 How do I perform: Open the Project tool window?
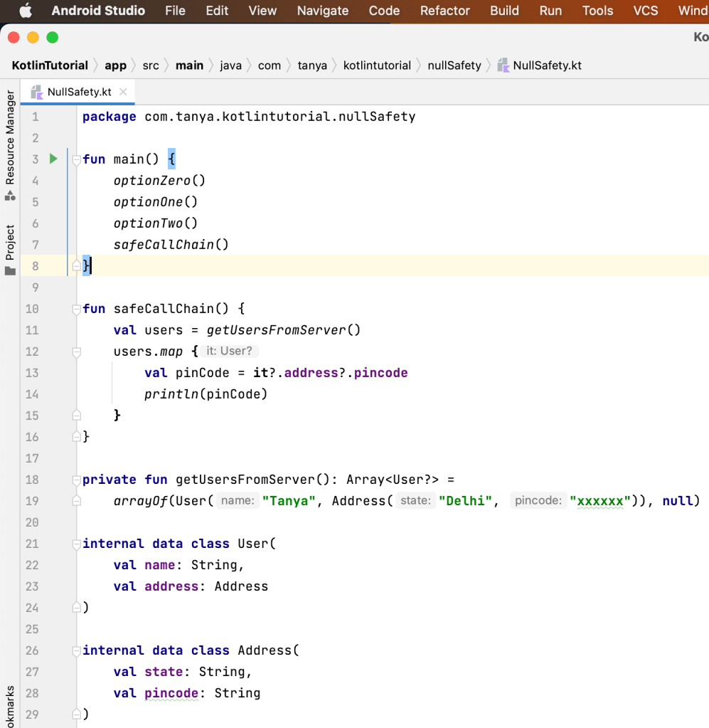10,243
